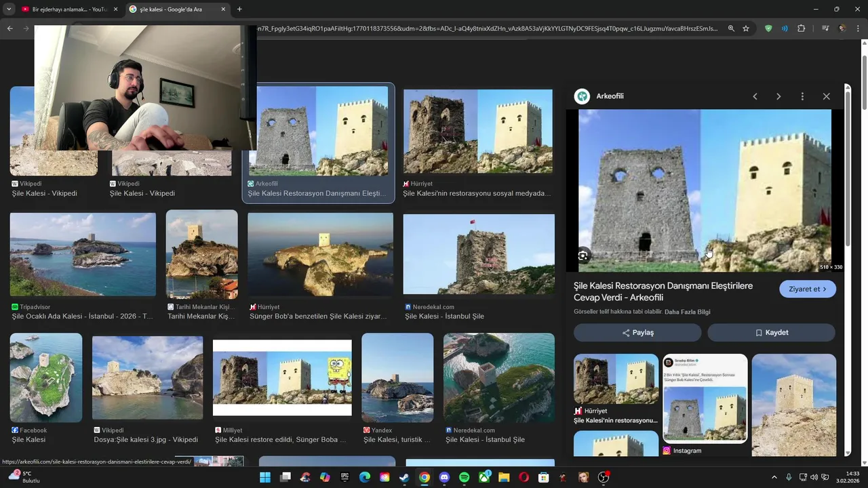Image resolution: width=868 pixels, height=488 pixels.
Task: Open the Sünger Bob'a benzetilen Şile Kalesi result
Action: click(x=320, y=255)
